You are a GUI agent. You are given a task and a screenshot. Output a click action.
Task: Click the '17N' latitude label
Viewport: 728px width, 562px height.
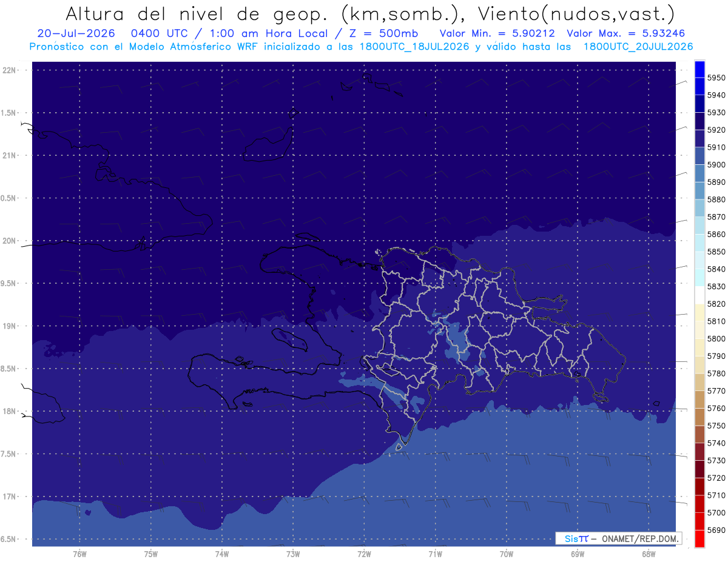8,497
